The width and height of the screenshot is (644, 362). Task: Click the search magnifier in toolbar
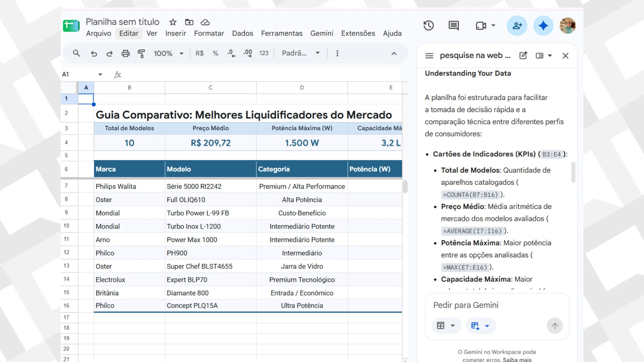click(x=76, y=53)
